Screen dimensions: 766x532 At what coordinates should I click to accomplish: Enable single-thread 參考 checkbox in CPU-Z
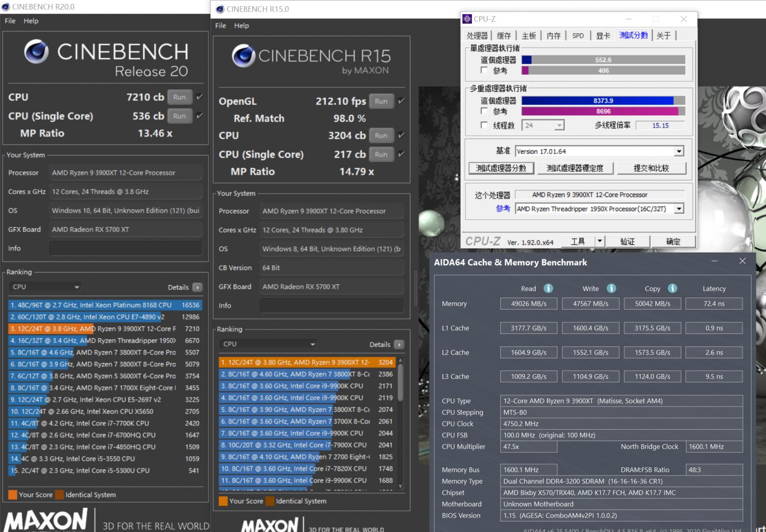(x=484, y=70)
